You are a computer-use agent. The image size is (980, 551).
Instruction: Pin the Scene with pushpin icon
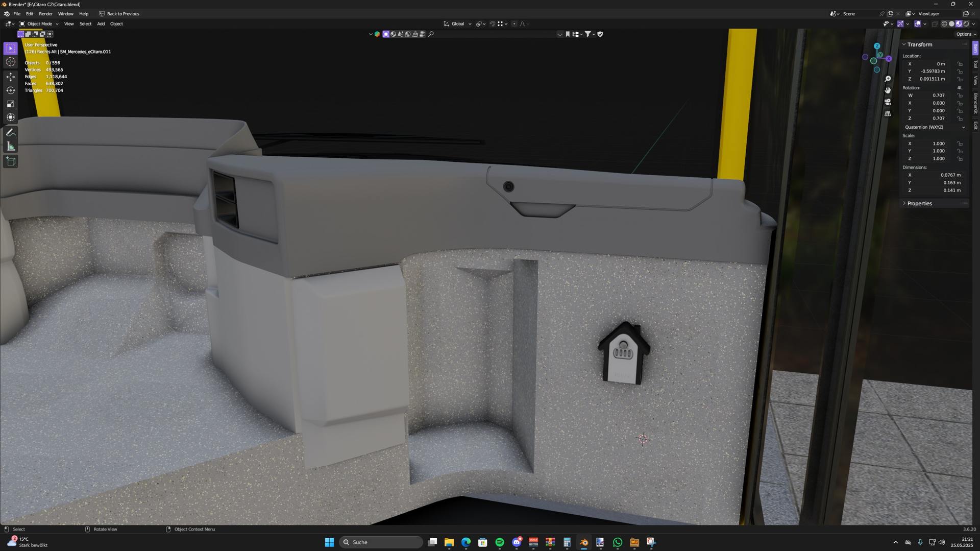click(881, 14)
